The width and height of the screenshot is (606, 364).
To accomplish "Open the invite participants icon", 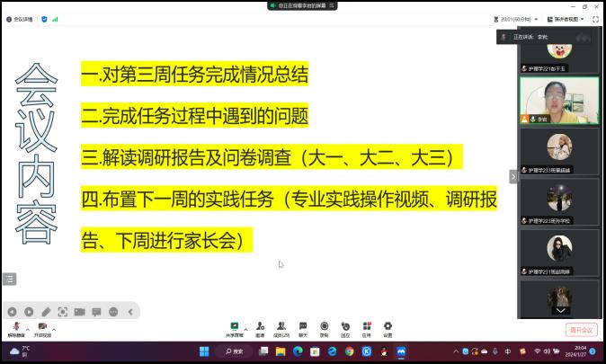I will 260,327.
